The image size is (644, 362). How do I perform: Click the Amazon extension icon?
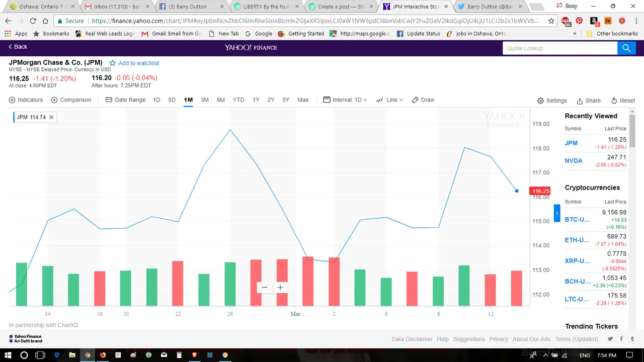tap(594, 21)
